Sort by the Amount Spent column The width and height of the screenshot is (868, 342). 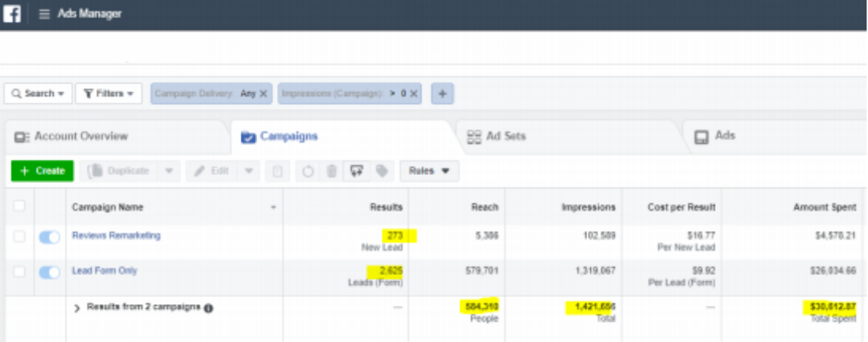coord(825,207)
